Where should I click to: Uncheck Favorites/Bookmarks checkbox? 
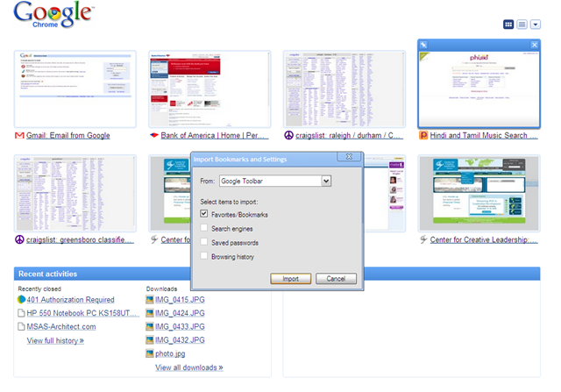coord(204,214)
